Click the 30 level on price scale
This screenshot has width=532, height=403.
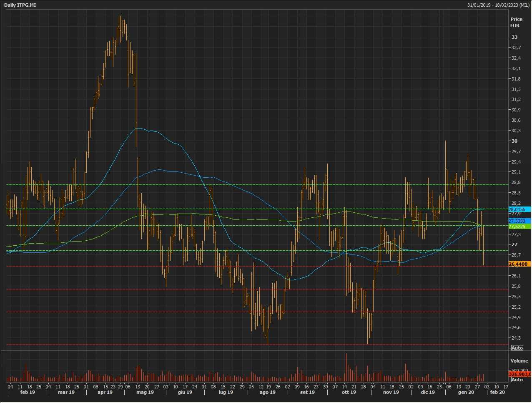(x=514, y=141)
